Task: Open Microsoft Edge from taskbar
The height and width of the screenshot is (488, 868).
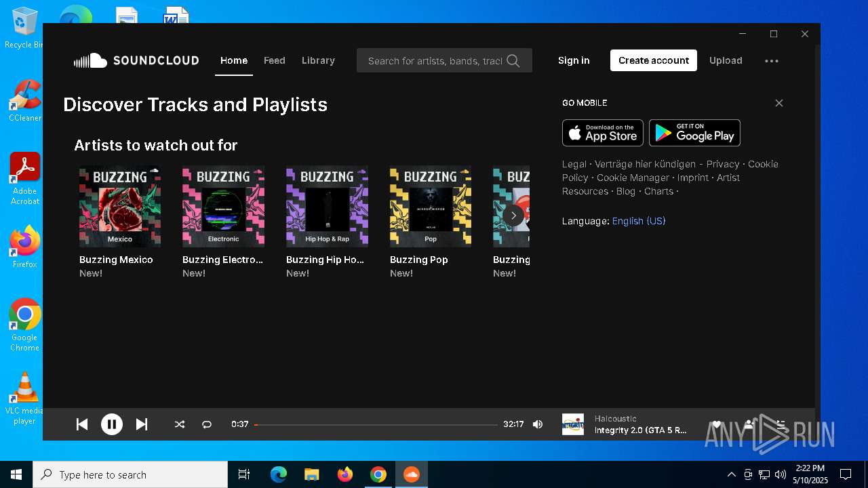Action: [279, 474]
